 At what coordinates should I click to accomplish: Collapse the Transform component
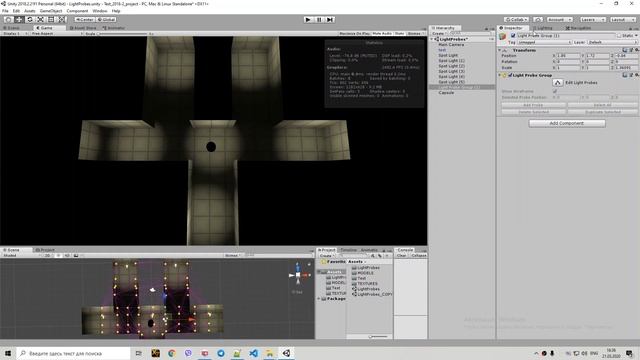500,50
